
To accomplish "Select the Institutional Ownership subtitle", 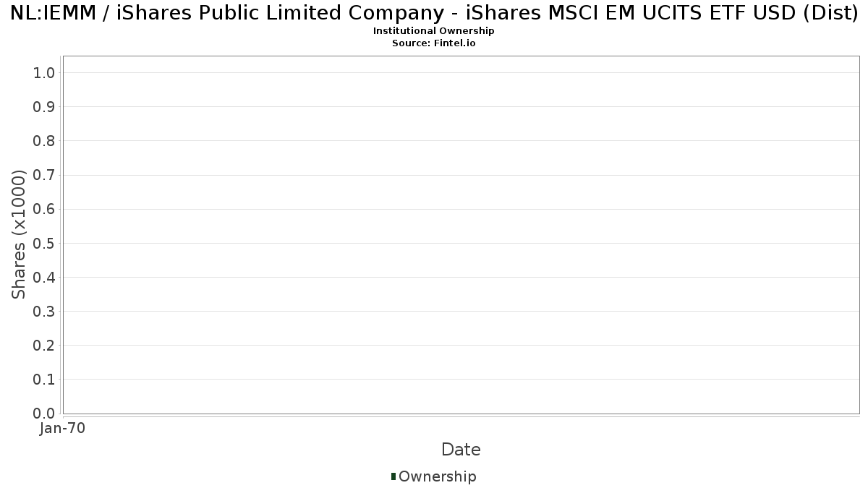I will coord(434,31).
